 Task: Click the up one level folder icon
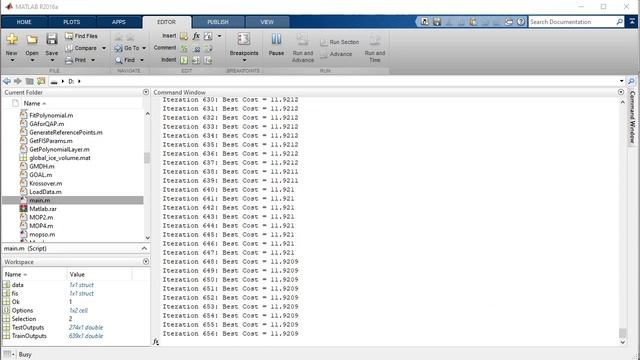[x=29, y=81]
